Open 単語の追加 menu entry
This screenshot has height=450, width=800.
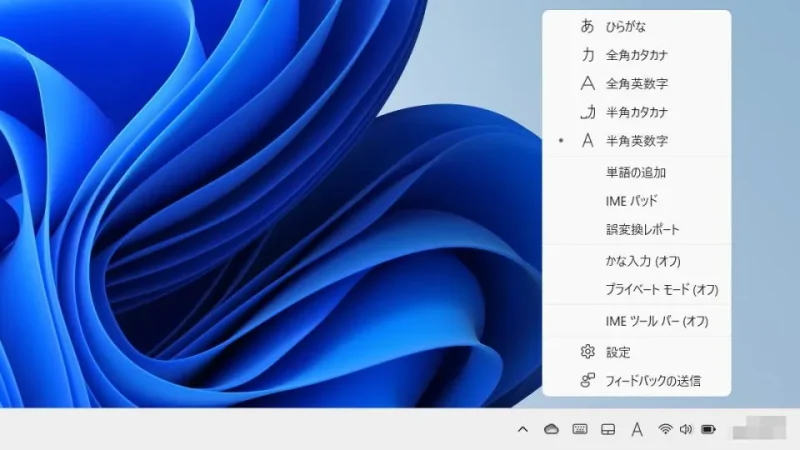(635, 172)
